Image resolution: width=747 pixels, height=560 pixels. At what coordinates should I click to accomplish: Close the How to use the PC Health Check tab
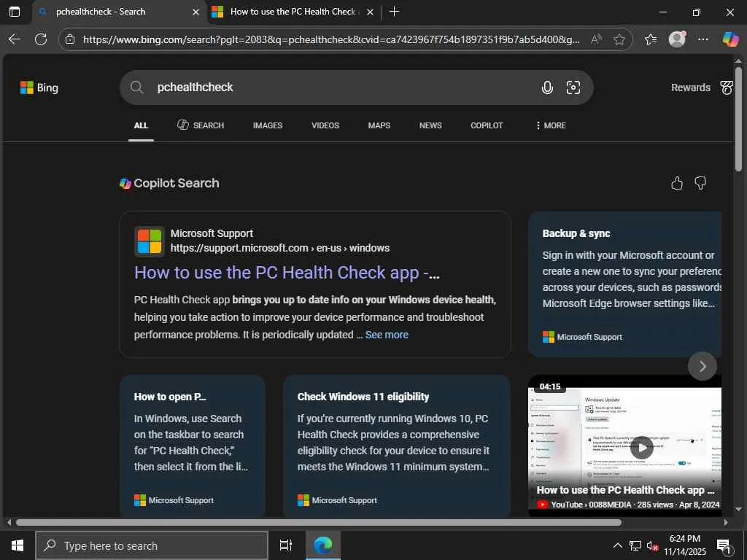[x=370, y=12]
